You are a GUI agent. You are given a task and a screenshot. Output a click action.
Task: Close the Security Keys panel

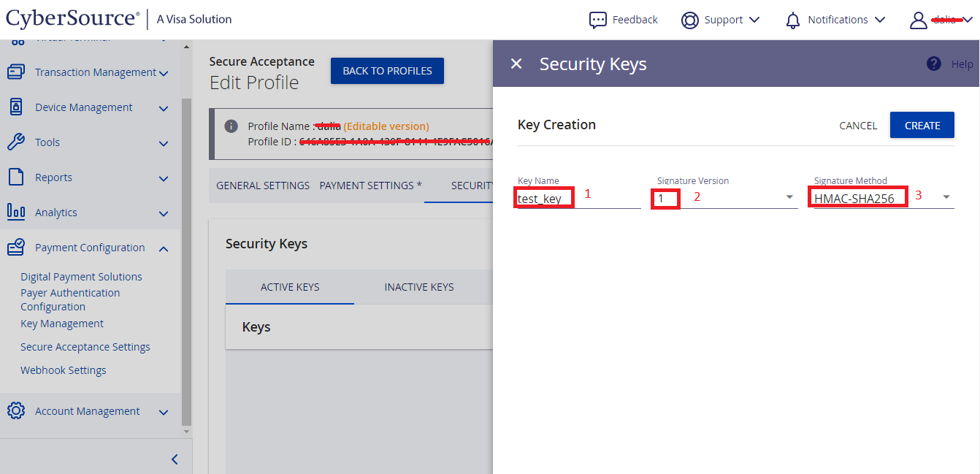[516, 64]
